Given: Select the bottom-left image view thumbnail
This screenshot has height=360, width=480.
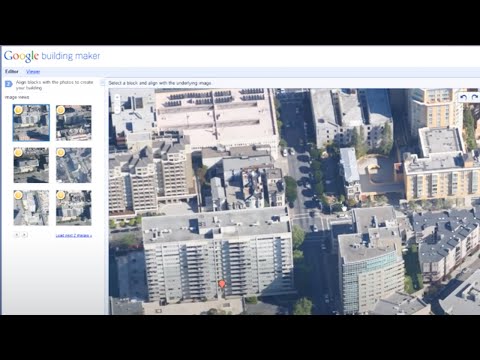Looking at the screenshot, I should [x=31, y=208].
